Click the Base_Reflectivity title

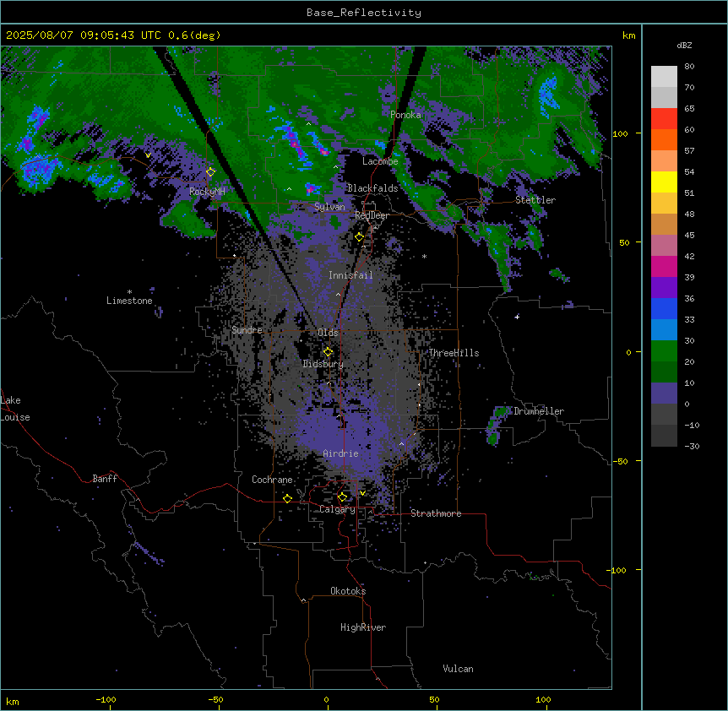coord(364,13)
